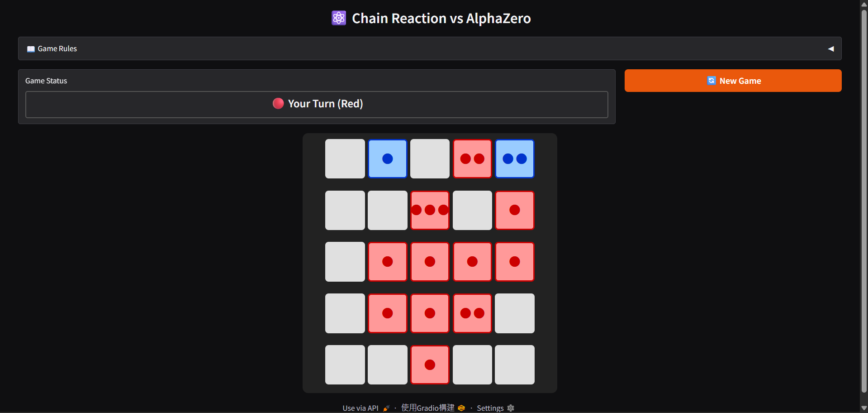Add orb to red three-orb cell
The image size is (868, 413).
pyautogui.click(x=430, y=210)
